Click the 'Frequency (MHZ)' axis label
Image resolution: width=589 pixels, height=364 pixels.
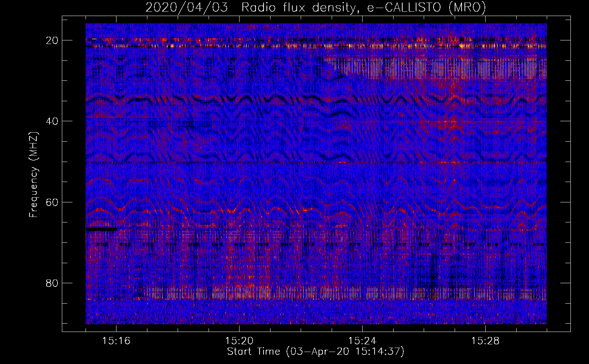tap(33, 174)
